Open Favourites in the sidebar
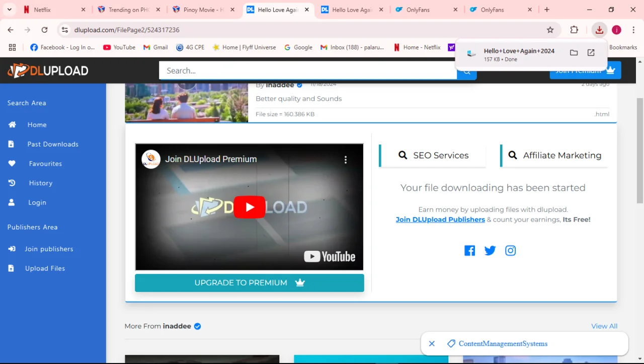644x364 pixels. click(45, 164)
